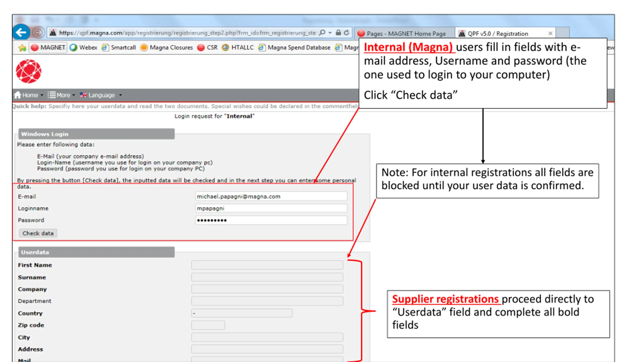644x362 pixels.
Task: Click the search magnifier icon in address bar
Action: pos(322,33)
